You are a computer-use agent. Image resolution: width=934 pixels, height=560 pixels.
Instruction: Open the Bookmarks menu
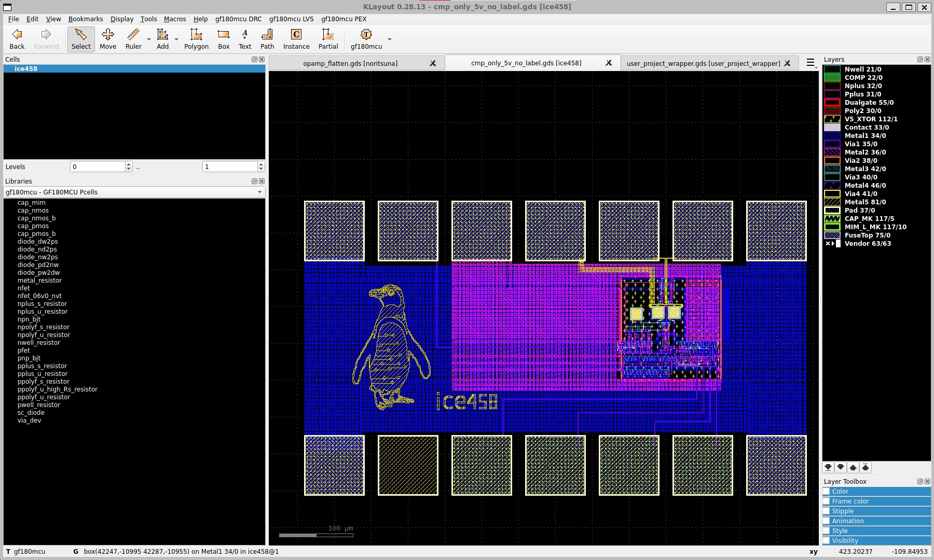point(86,19)
